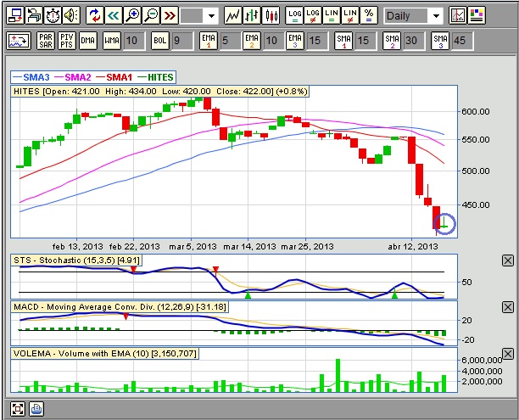Click the stopwatch timer icon
This screenshot has width=519, height=420.
point(53,15)
